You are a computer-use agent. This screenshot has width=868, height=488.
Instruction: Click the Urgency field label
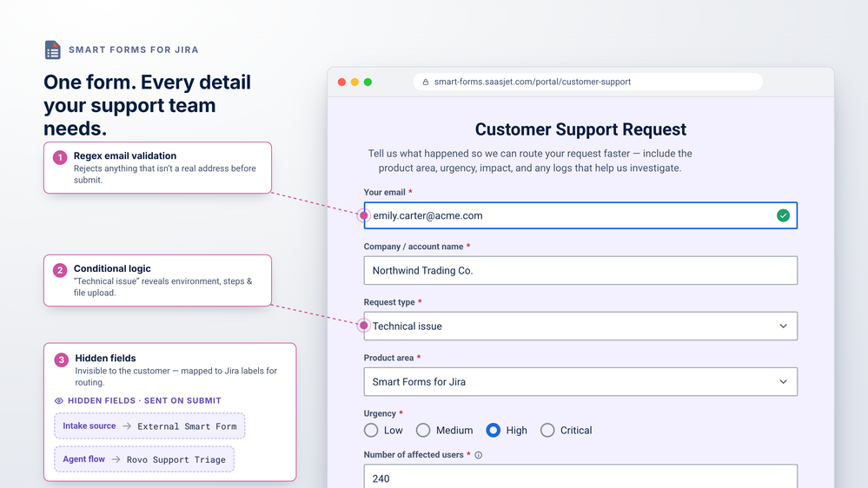coord(380,413)
